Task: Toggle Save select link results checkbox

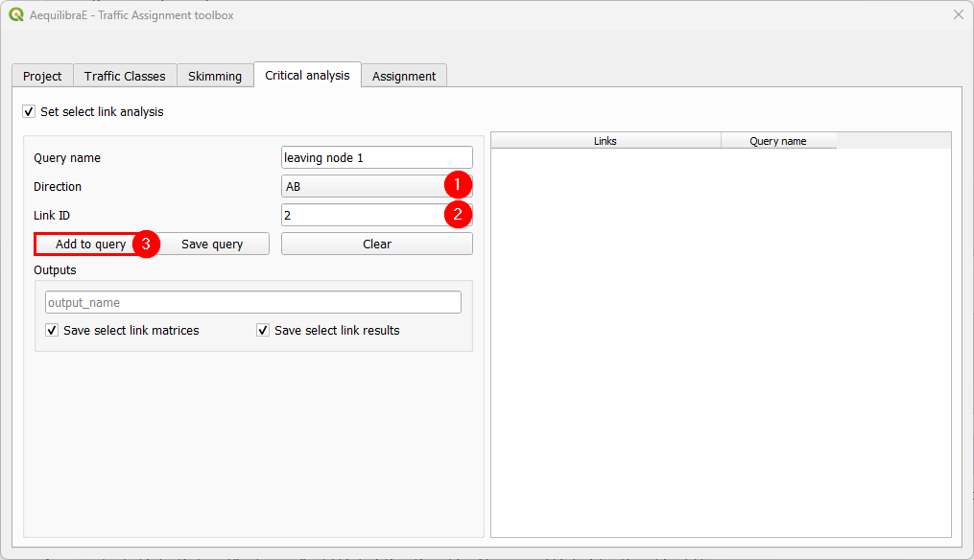Action: [x=263, y=331]
